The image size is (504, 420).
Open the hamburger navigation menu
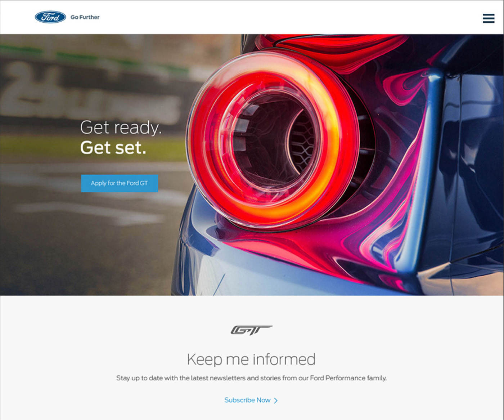pos(489,18)
